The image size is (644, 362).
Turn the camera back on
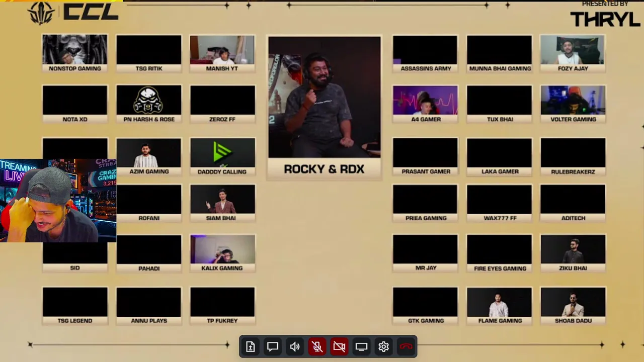tap(339, 346)
